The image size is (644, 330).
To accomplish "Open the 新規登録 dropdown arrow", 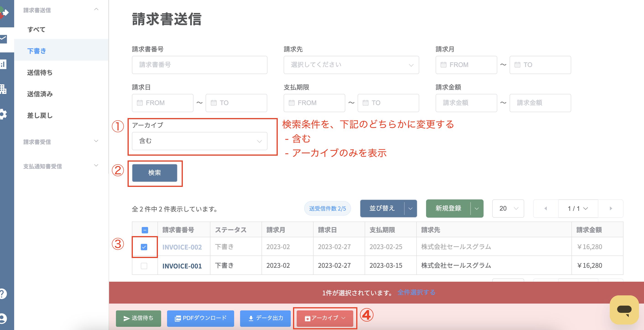I will [477, 209].
